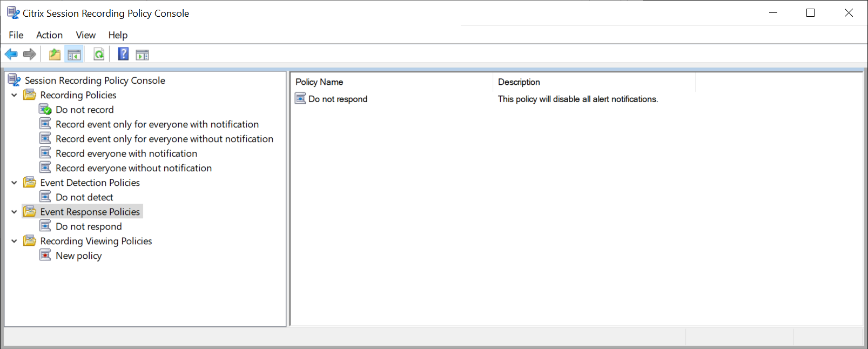This screenshot has height=349, width=868.
Task: Click icon beside Record event only without notification
Action: [45, 138]
